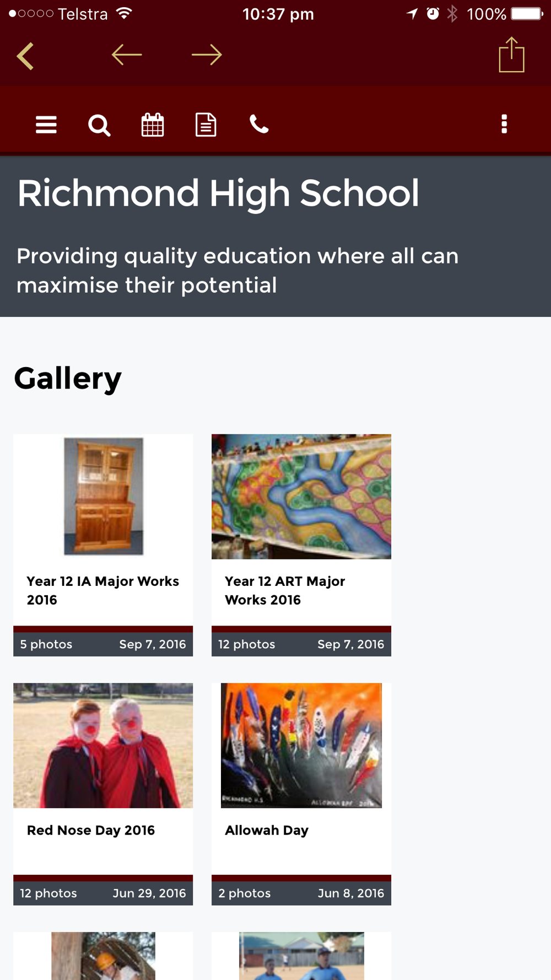The width and height of the screenshot is (551, 980).
Task: Tap the Allowah Day feathers artwork
Action: tap(301, 745)
